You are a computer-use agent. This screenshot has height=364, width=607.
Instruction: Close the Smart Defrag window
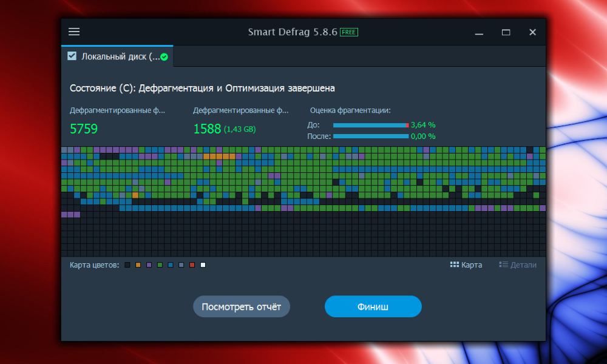[x=533, y=33]
